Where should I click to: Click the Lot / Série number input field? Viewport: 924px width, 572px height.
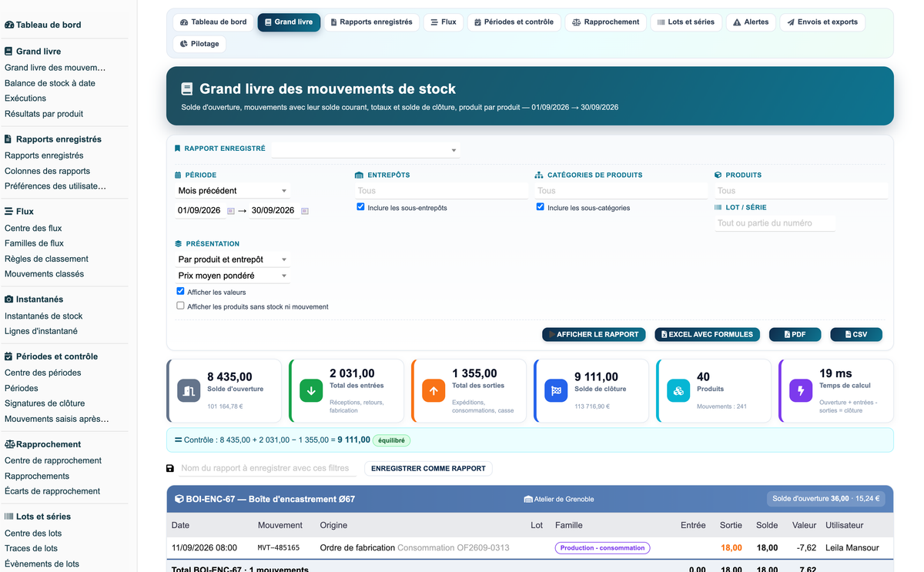click(775, 223)
